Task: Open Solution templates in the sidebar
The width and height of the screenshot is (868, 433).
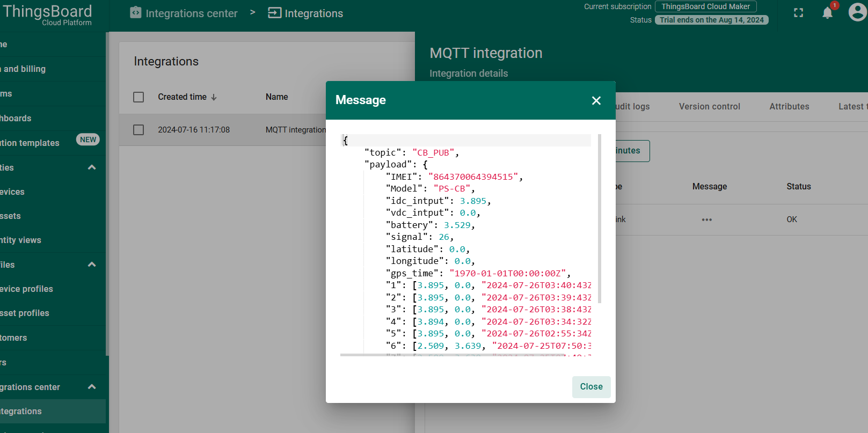Action: [53, 143]
